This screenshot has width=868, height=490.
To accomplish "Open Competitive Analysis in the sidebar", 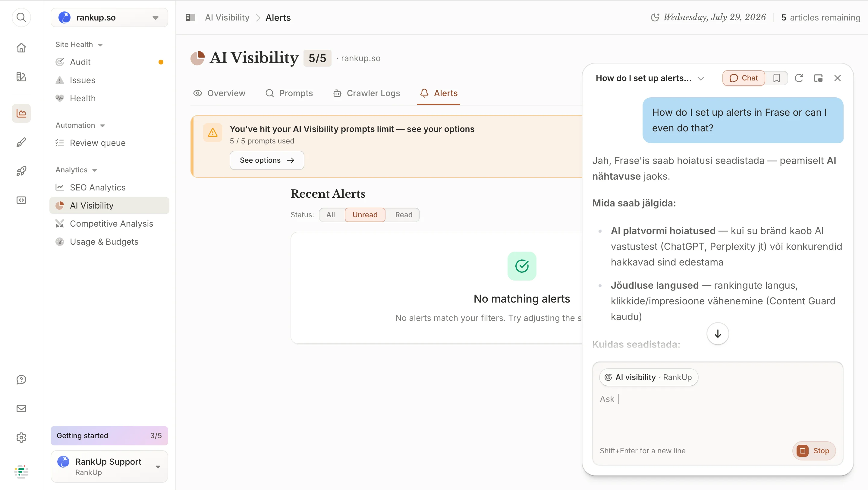I will 109,224.
